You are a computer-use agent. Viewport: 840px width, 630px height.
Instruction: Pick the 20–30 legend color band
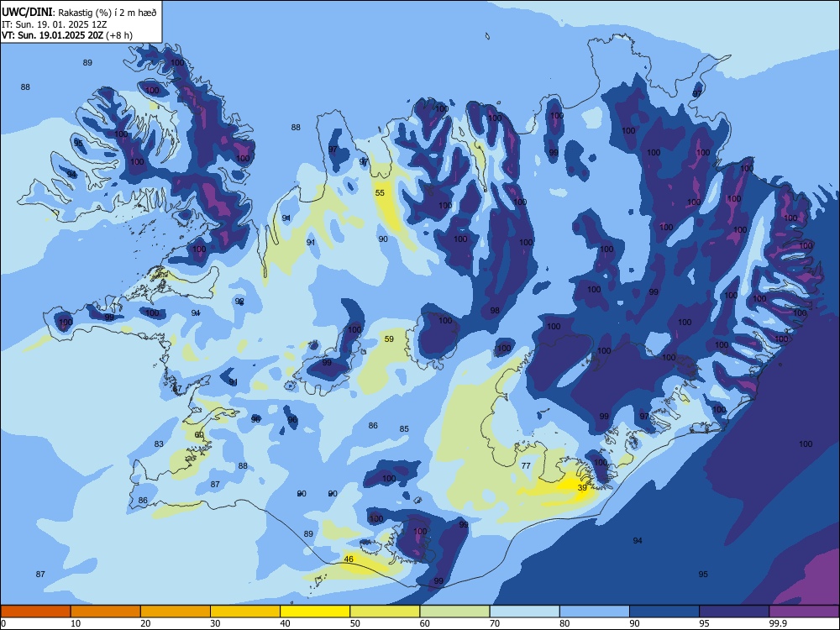[x=176, y=612]
